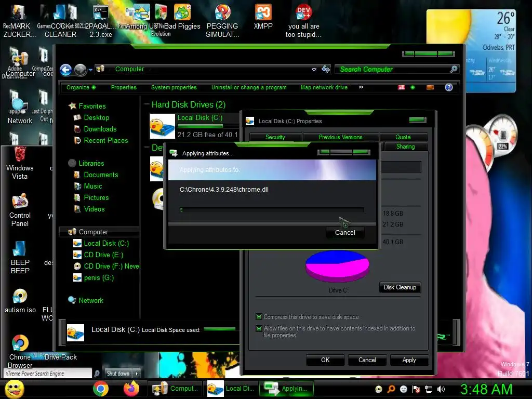This screenshot has height=399, width=532.
Task: Switch to the Applyin... taskbar button
Action: click(287, 389)
